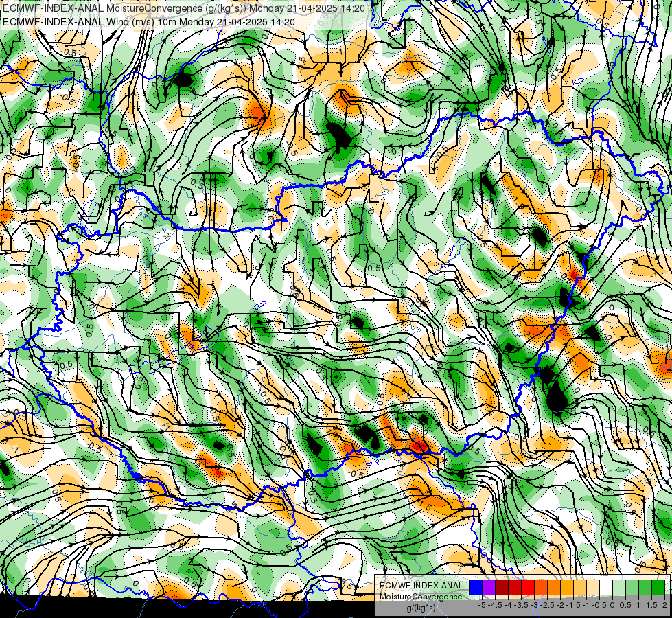Select the darkest green legend swatch

pos(658,588)
